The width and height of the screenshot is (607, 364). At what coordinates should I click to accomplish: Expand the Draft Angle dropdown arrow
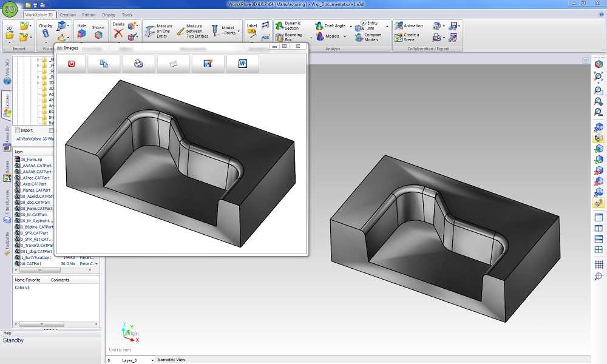pos(350,26)
